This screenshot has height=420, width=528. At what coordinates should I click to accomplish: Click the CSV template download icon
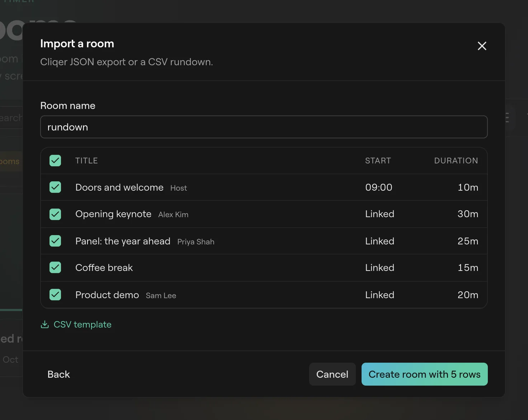[45, 324]
